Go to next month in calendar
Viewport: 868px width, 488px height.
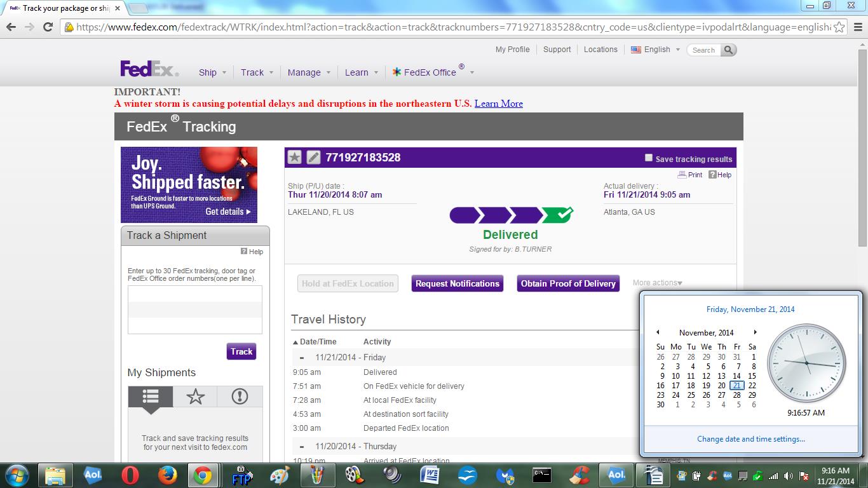tap(755, 332)
